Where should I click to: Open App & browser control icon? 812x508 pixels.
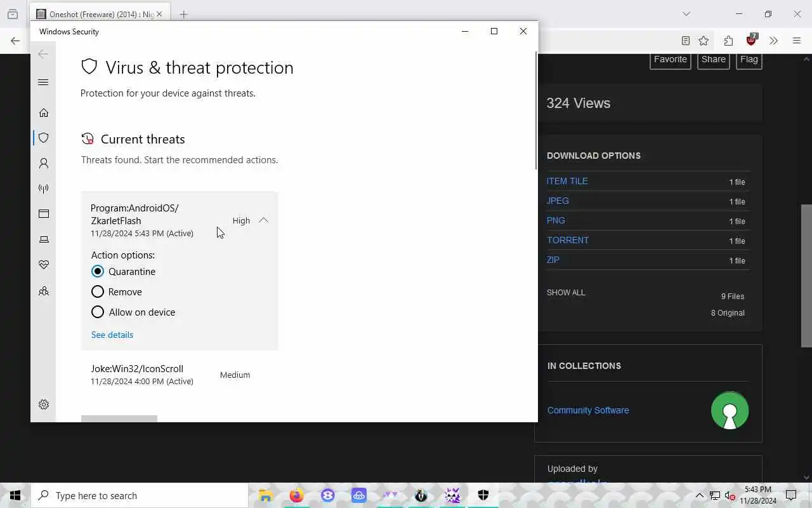click(x=44, y=214)
